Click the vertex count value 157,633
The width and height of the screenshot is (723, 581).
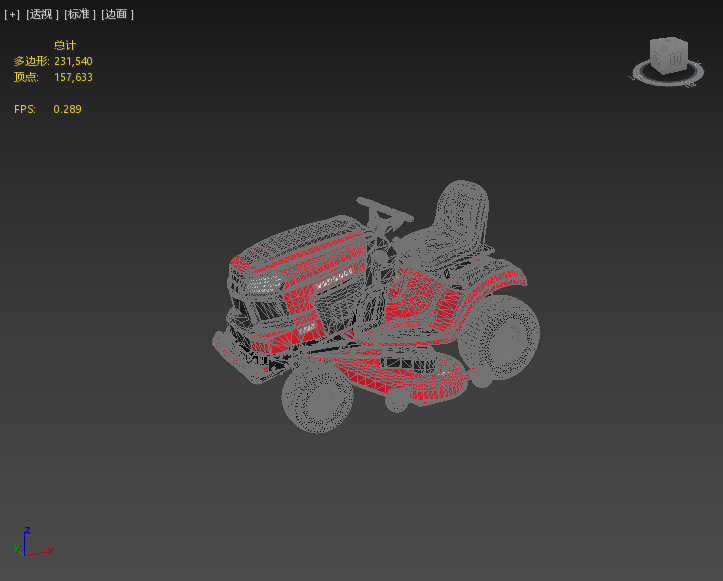[73, 77]
